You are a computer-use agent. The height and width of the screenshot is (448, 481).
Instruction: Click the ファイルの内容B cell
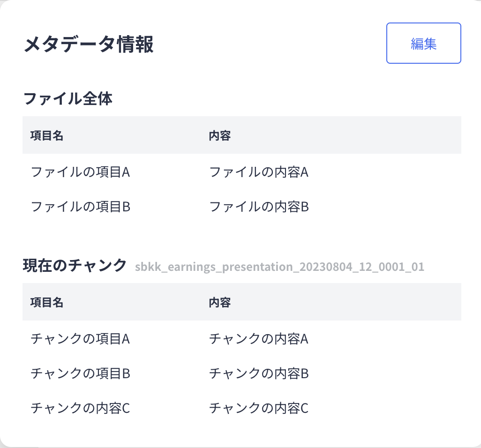point(258,206)
